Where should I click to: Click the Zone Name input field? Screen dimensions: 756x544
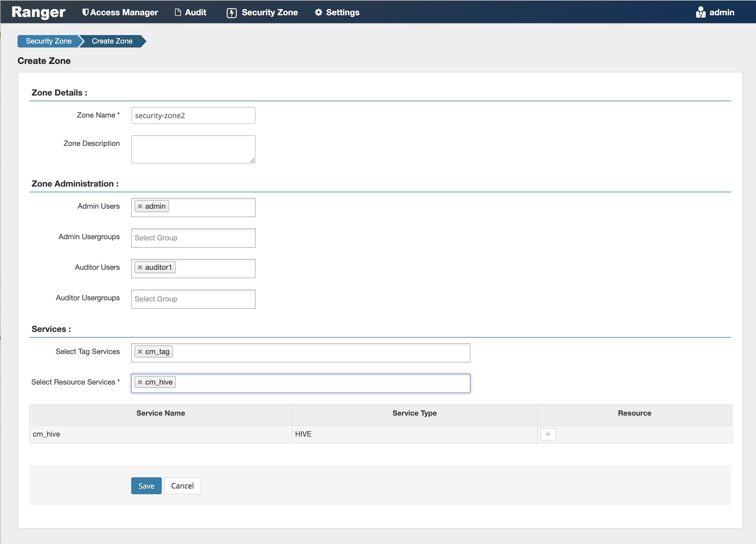(x=193, y=115)
